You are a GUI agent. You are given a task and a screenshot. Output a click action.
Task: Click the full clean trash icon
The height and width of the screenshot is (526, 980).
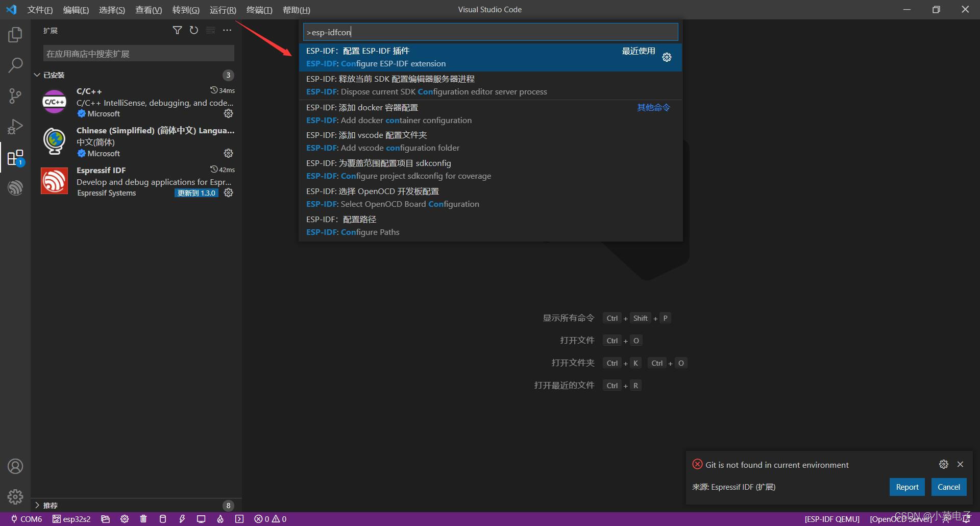pyautogui.click(x=143, y=519)
